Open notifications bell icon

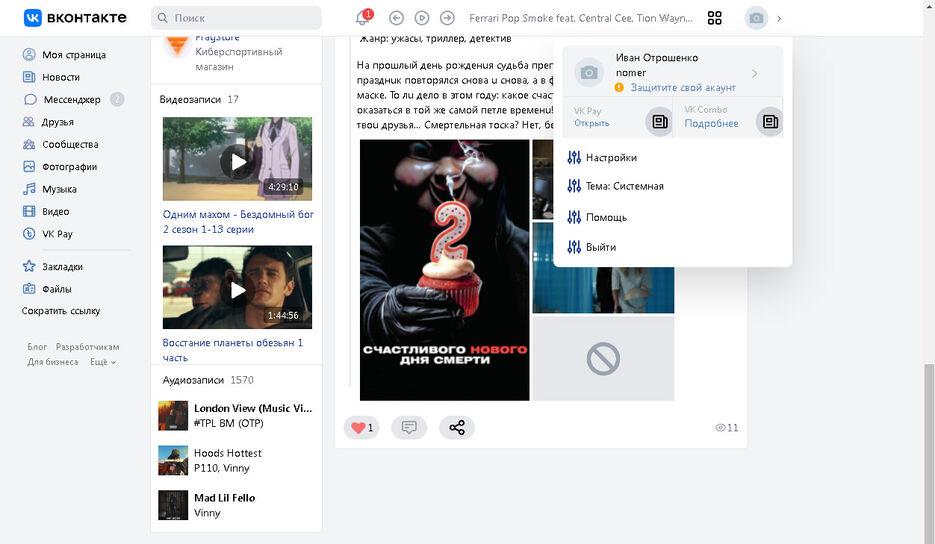pyautogui.click(x=363, y=18)
